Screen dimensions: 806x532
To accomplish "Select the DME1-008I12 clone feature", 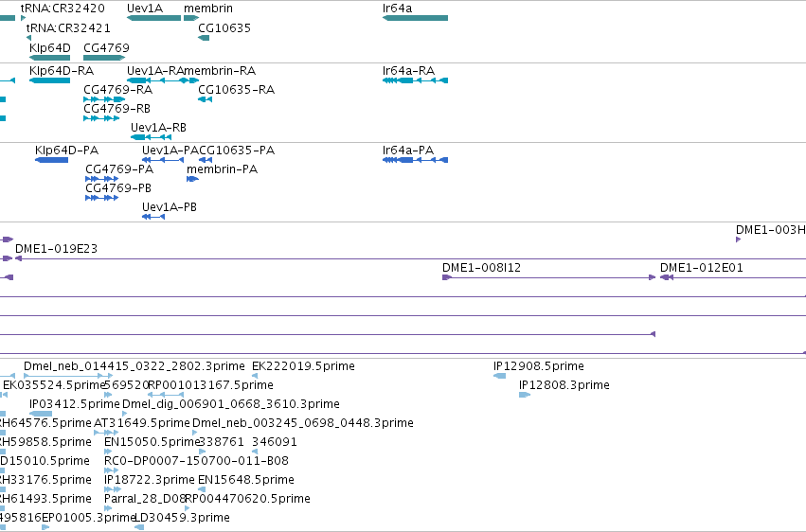I will [x=549, y=277].
